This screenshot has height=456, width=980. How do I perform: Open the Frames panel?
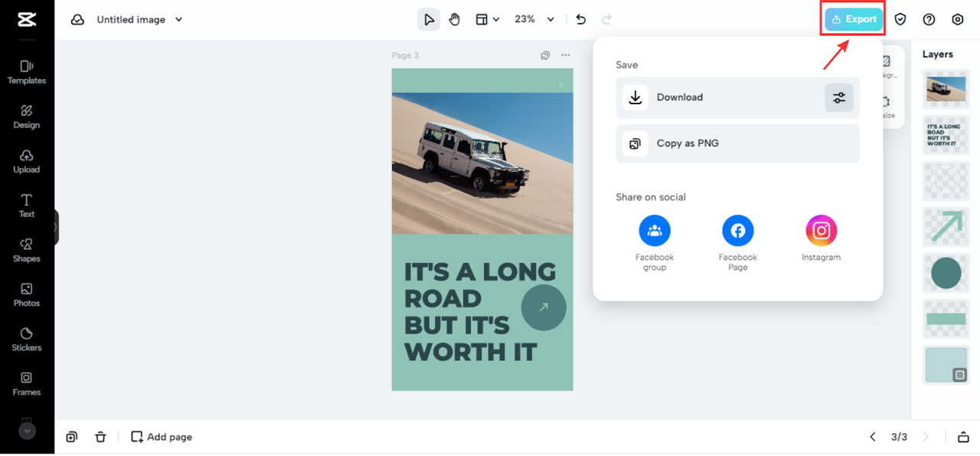coord(27,383)
